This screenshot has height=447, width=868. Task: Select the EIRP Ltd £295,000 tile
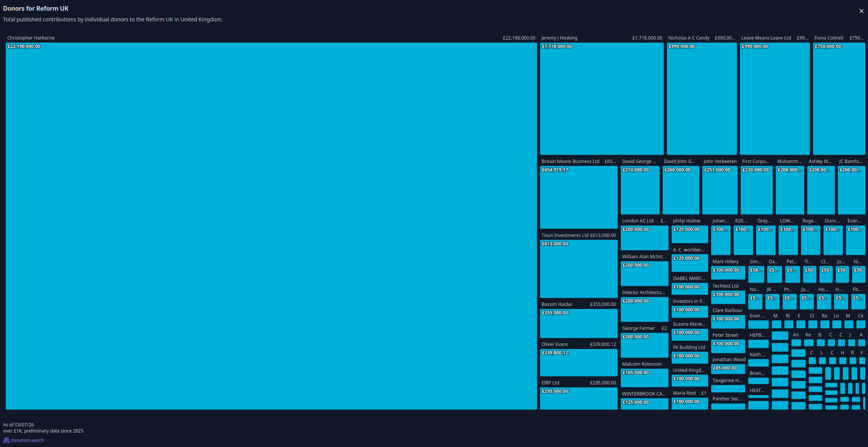pos(579,399)
